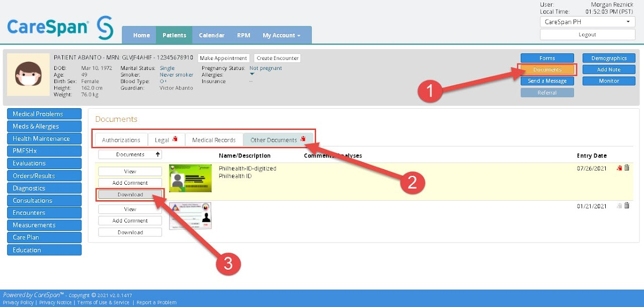Download the Philhealth ID document
This screenshot has width=644, height=307.
[x=130, y=195]
